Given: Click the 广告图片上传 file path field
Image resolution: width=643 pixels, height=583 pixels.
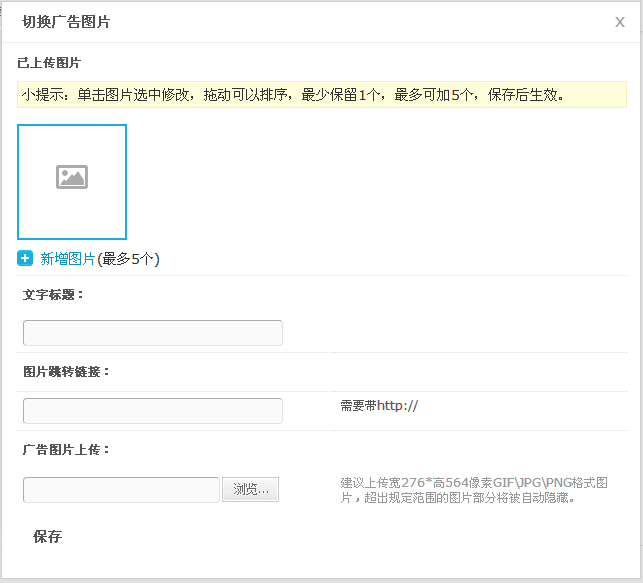Looking at the screenshot, I should (x=121, y=489).
